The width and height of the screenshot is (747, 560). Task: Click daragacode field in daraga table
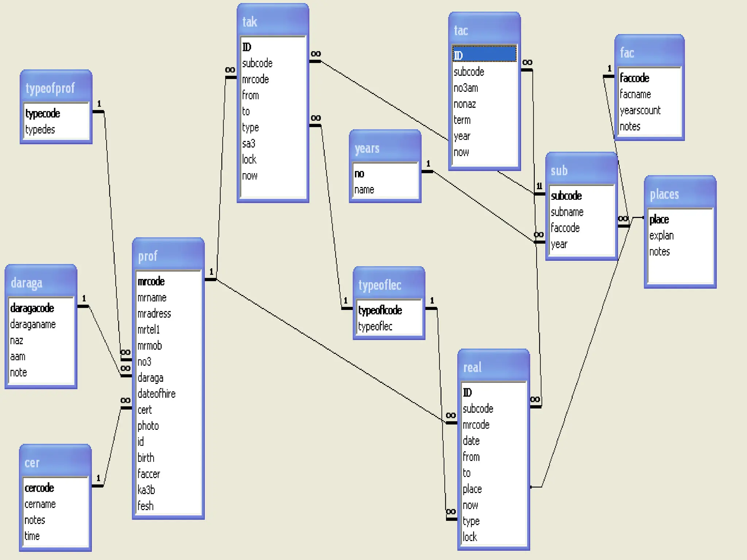(x=32, y=308)
